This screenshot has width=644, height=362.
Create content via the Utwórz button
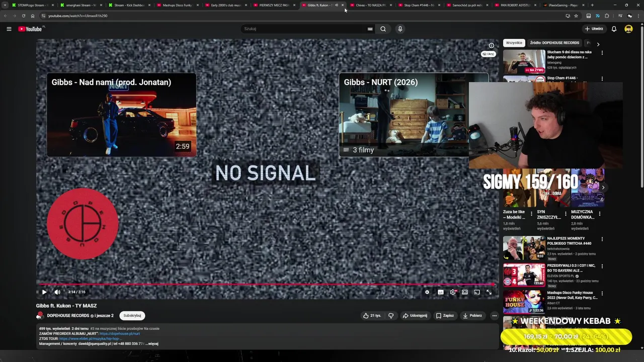tap(594, 29)
